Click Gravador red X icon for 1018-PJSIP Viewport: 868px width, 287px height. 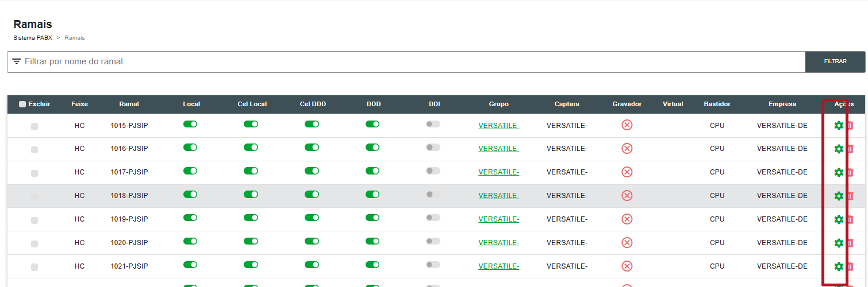click(627, 195)
